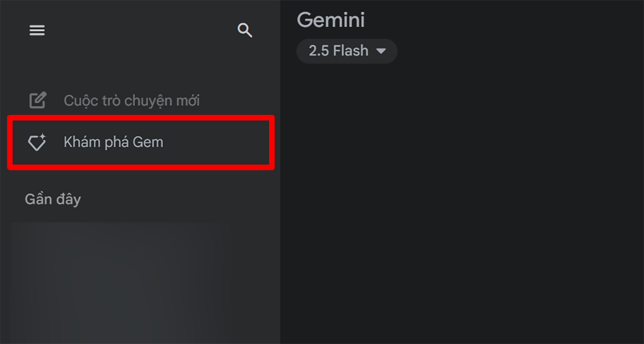Click the search magnifier icon
The height and width of the screenshot is (344, 644).
pyautogui.click(x=245, y=30)
